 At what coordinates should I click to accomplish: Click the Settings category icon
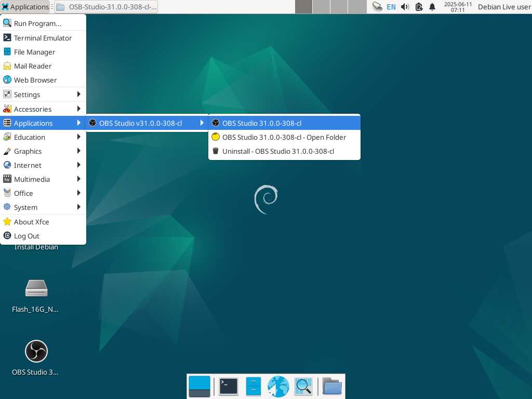point(7,95)
